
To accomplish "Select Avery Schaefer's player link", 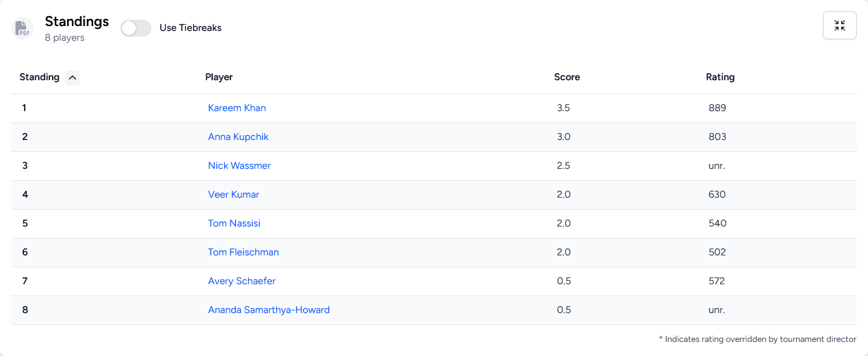I will click(242, 281).
